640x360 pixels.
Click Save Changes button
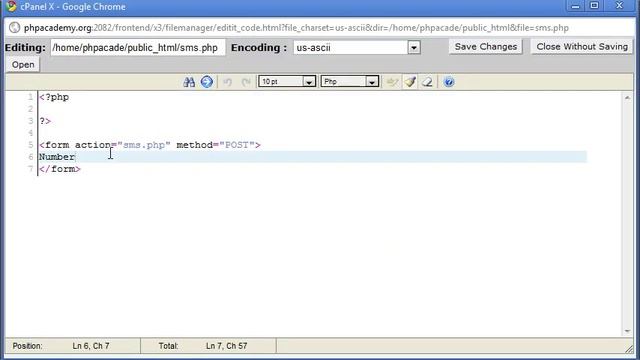[486, 47]
